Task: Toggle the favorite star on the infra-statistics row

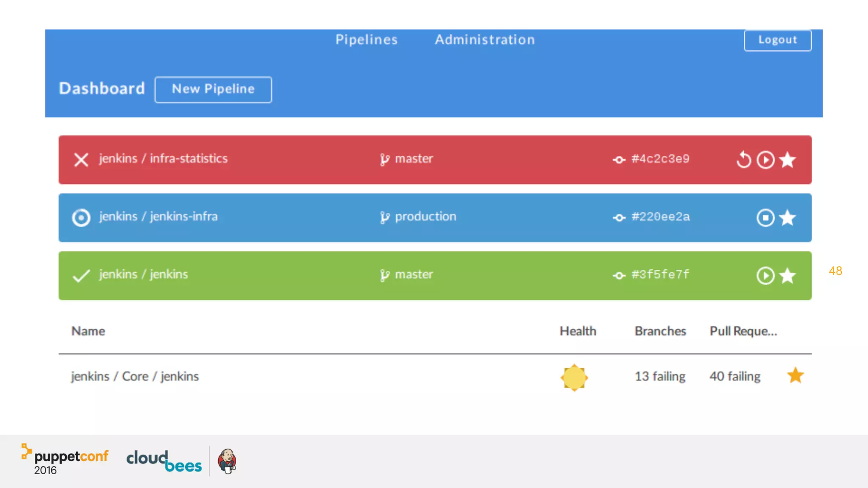Action: [x=787, y=160]
